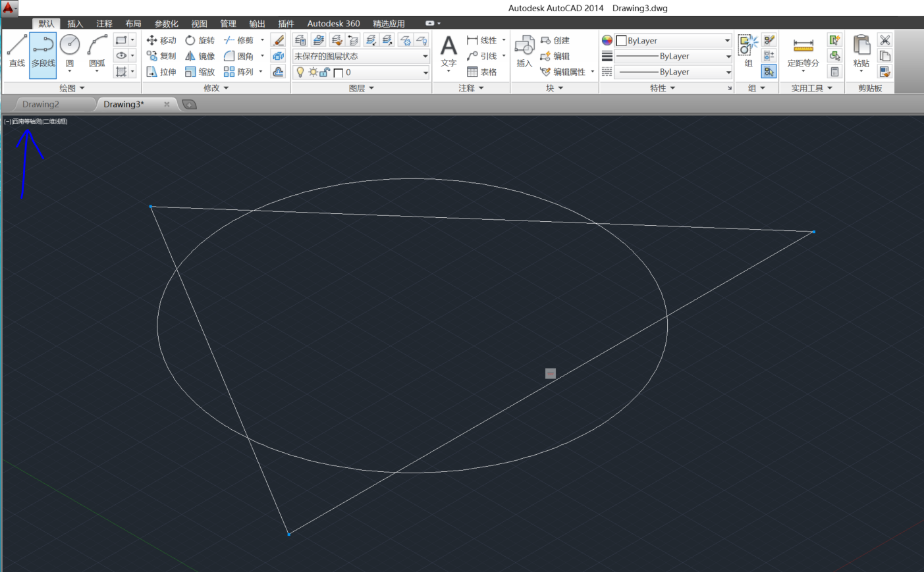Click the 创建 (Create block) button
Screen dimensions: 924x572
pyautogui.click(x=555, y=40)
